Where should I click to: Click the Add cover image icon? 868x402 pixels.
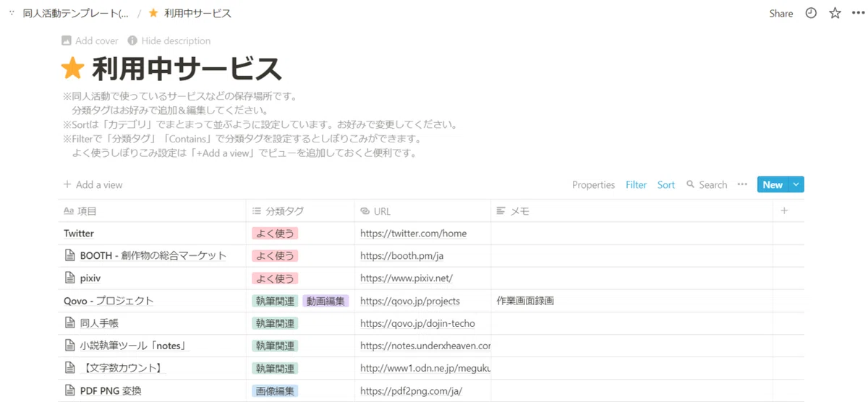click(67, 40)
